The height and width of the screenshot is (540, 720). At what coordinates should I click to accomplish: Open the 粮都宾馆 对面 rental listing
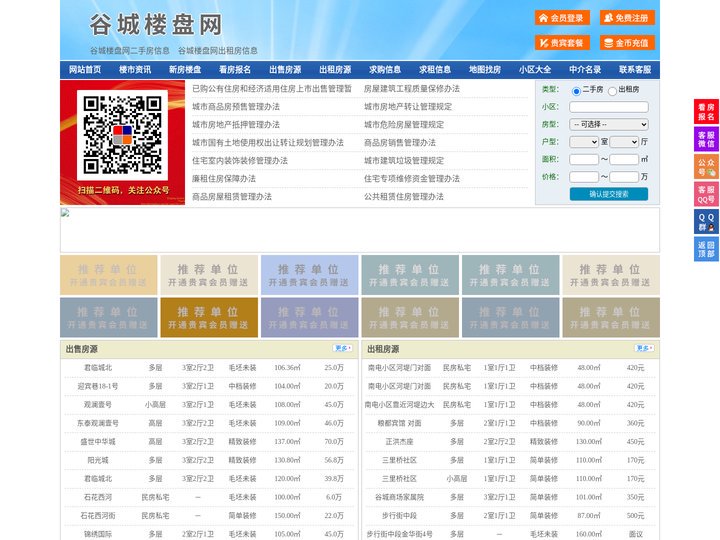tap(399, 423)
